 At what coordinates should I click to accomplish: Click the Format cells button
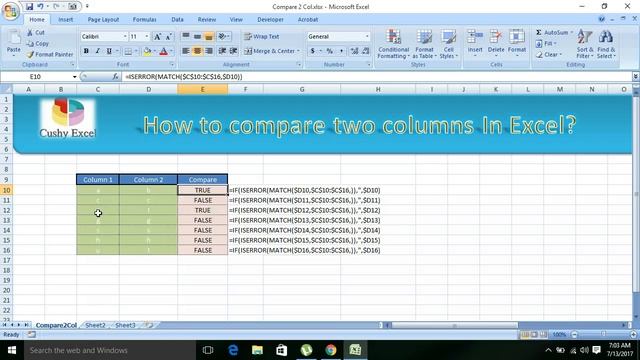[517, 44]
